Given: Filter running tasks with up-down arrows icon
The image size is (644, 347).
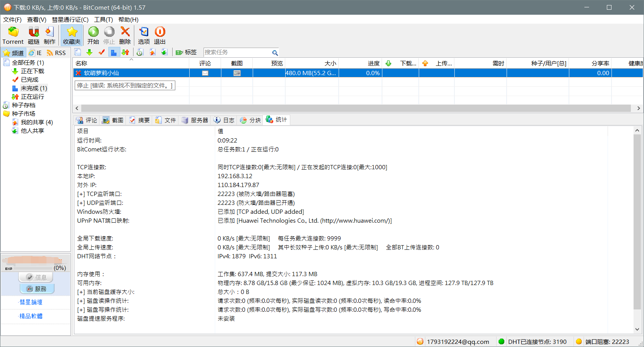Looking at the screenshot, I should pos(125,52).
